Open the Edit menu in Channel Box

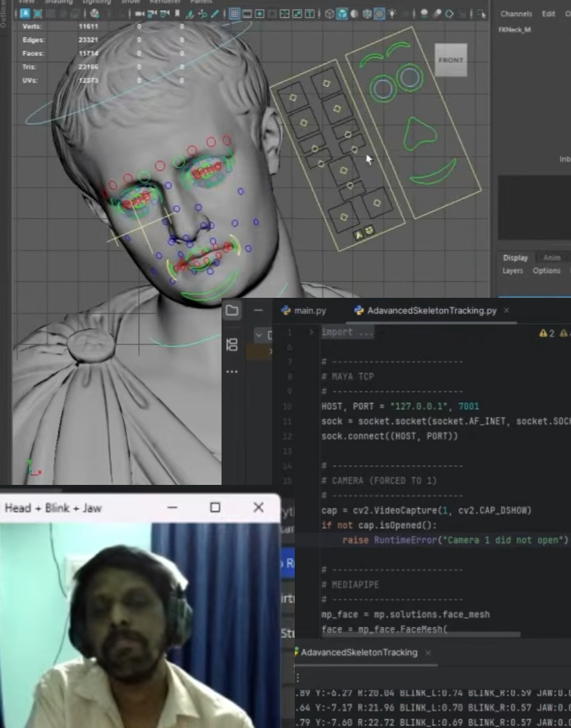(x=548, y=14)
